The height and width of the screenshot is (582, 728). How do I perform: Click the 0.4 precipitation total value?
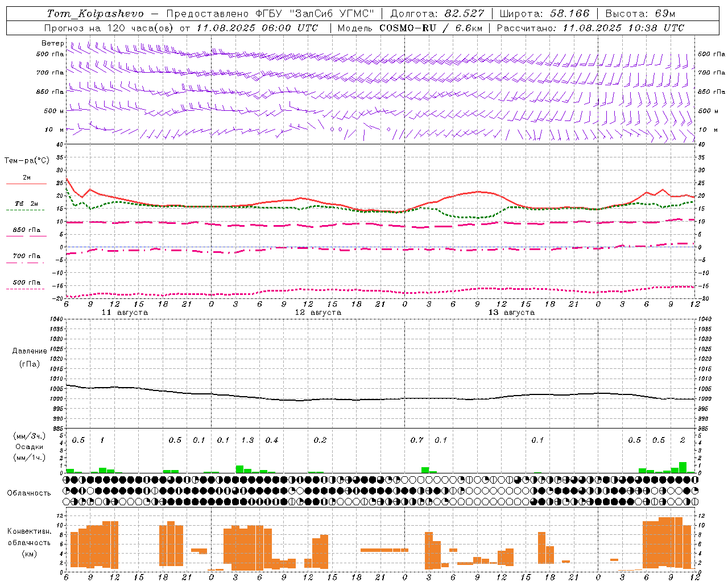[272, 440]
